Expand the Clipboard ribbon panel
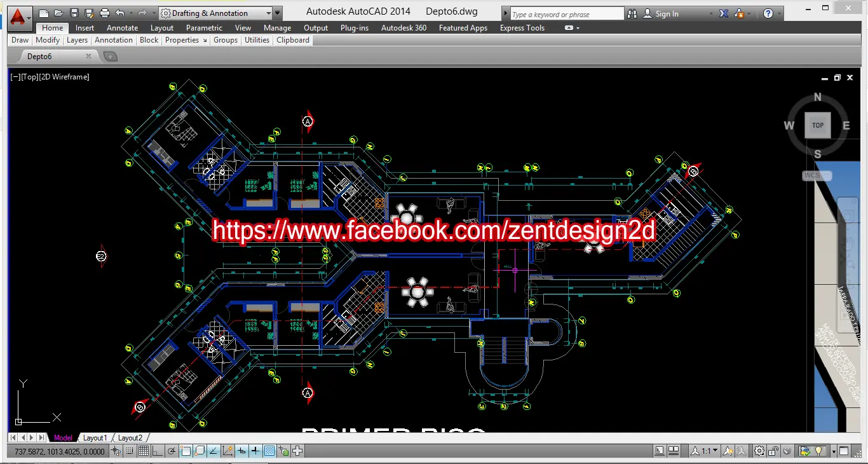The image size is (868, 464). [x=293, y=40]
